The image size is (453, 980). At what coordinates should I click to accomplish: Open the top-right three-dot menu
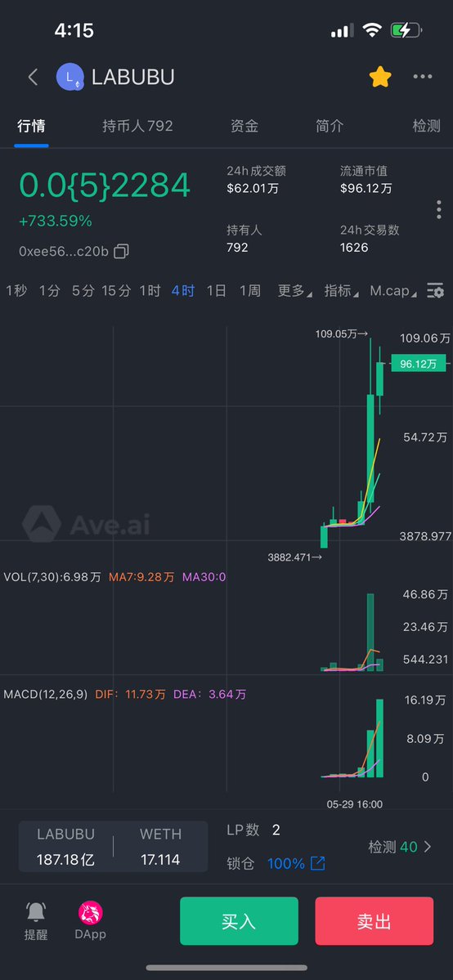pos(423,77)
